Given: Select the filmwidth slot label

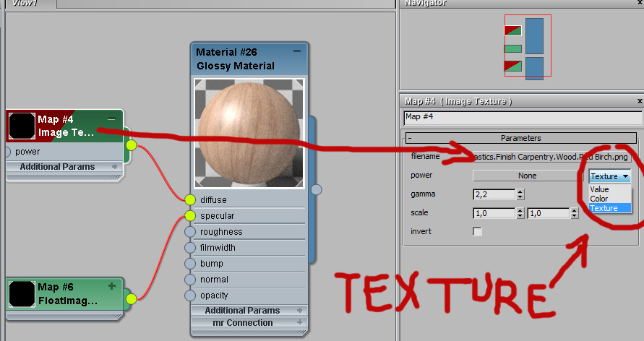Looking at the screenshot, I should click(218, 247).
